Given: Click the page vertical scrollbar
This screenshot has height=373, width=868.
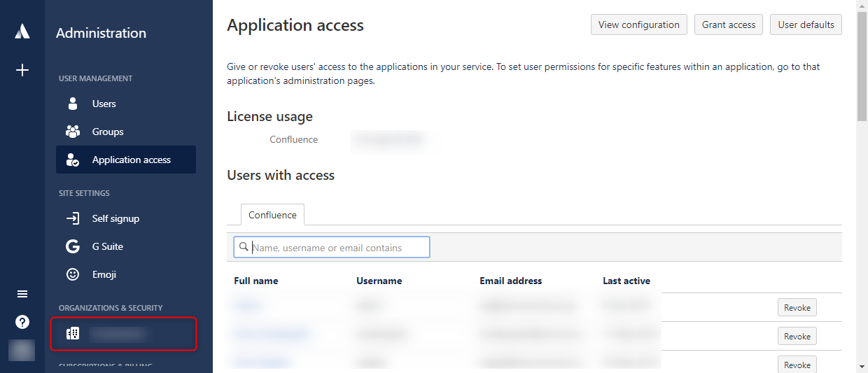Looking at the screenshot, I should 862,186.
